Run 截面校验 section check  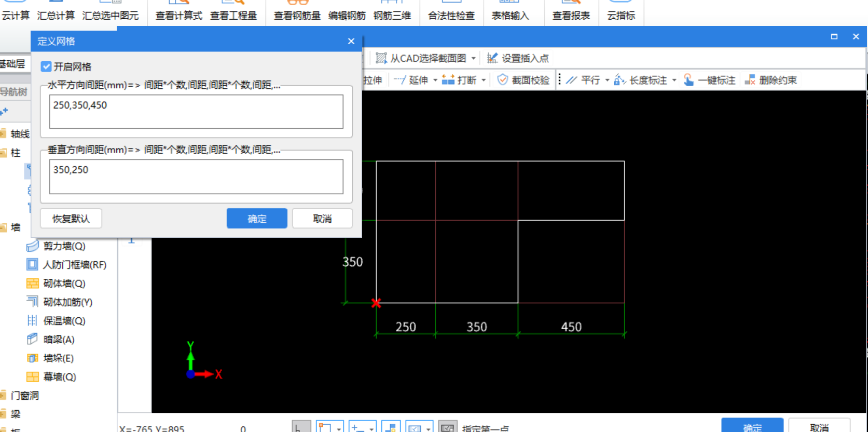pyautogui.click(x=523, y=80)
